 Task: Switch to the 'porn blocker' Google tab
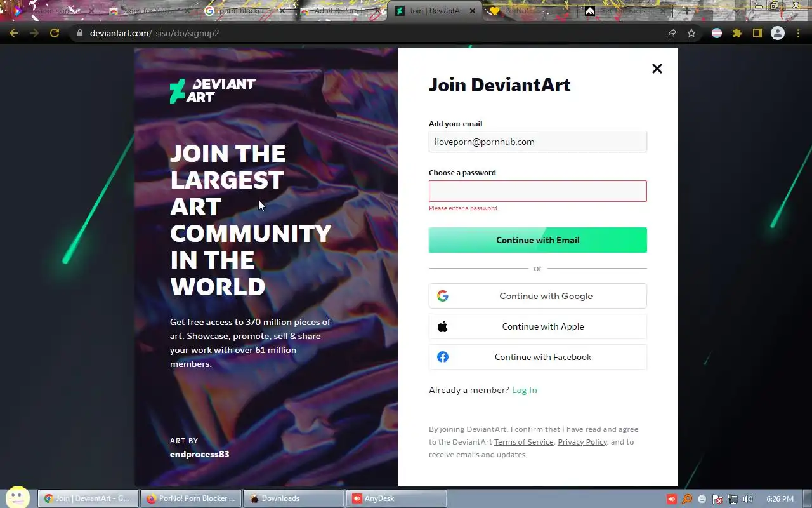pos(244,11)
